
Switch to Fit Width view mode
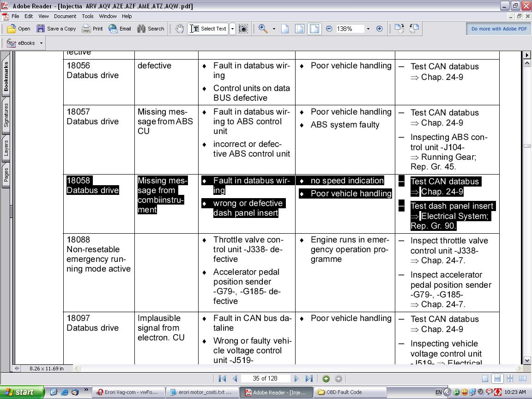(x=314, y=29)
